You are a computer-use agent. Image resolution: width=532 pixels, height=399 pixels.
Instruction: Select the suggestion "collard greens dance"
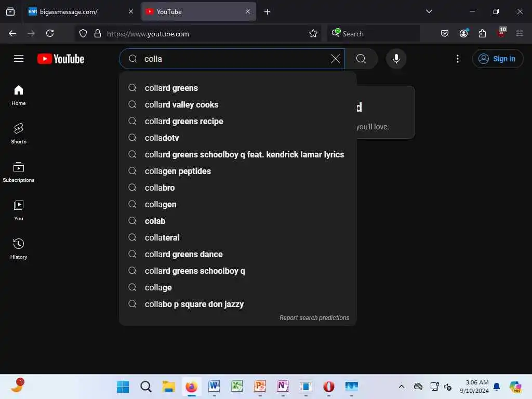coord(237,254)
